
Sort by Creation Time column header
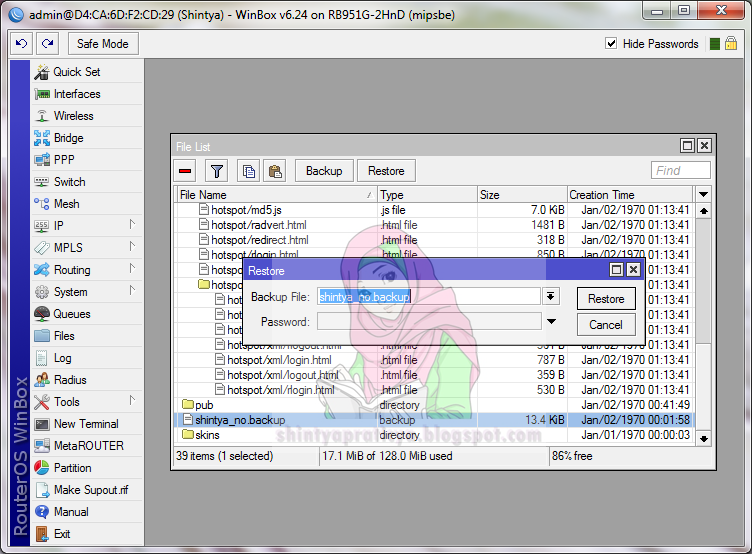630,195
